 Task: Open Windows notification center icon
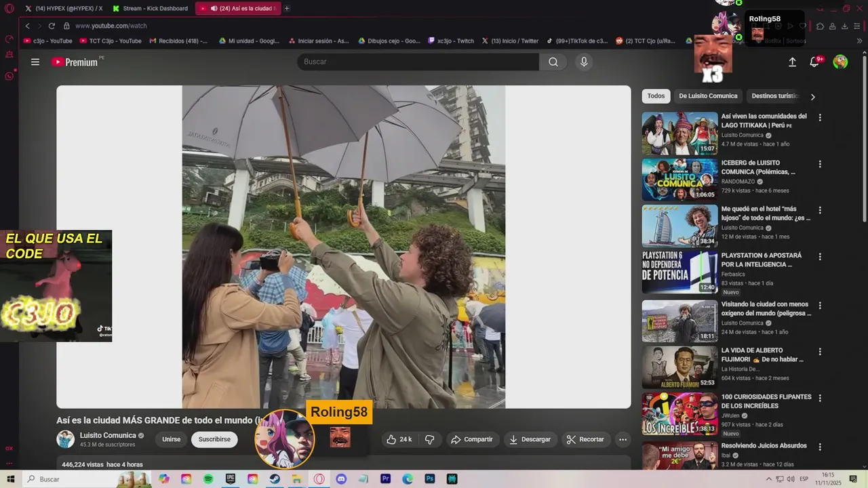coord(853,479)
